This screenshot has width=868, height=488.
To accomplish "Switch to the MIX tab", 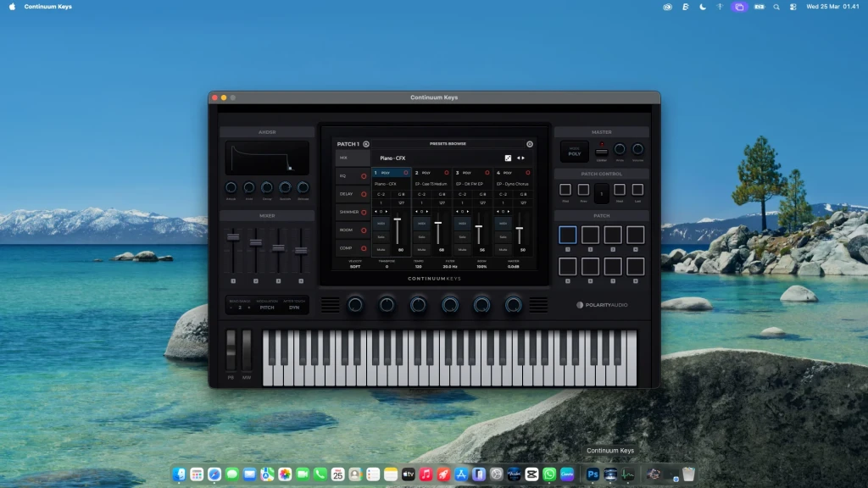I will click(x=352, y=158).
